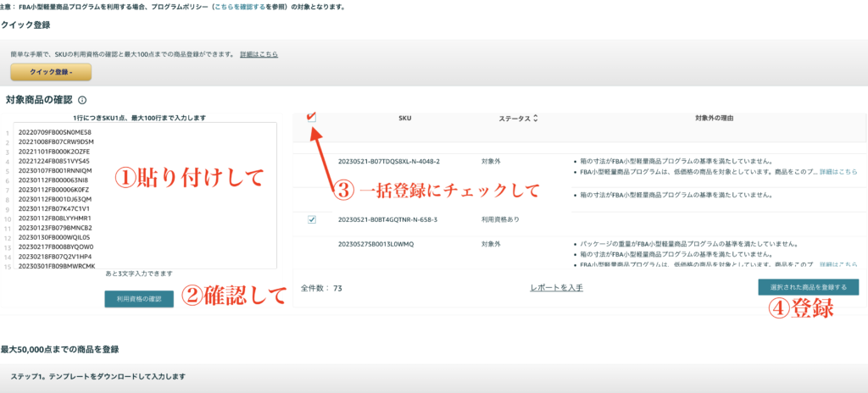Viewport: 868px width, 393px height.
Task: Click the 利用資格あり status cell
Action: (x=499, y=219)
